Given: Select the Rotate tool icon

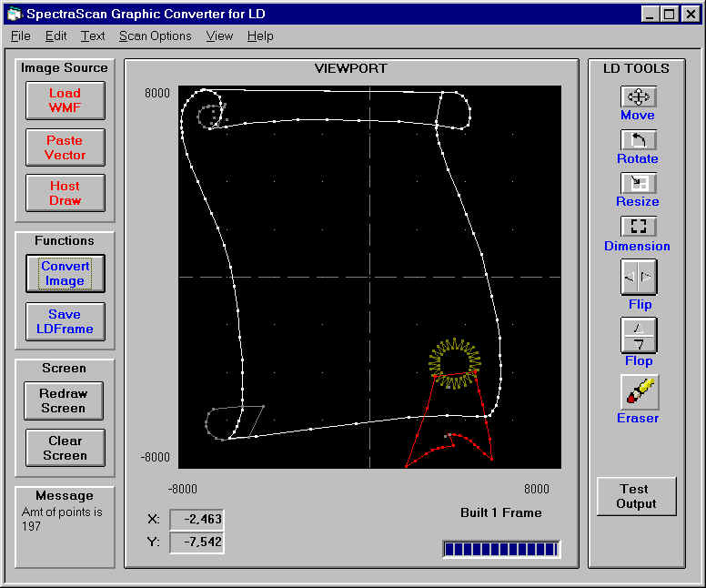Looking at the screenshot, I should [x=638, y=140].
